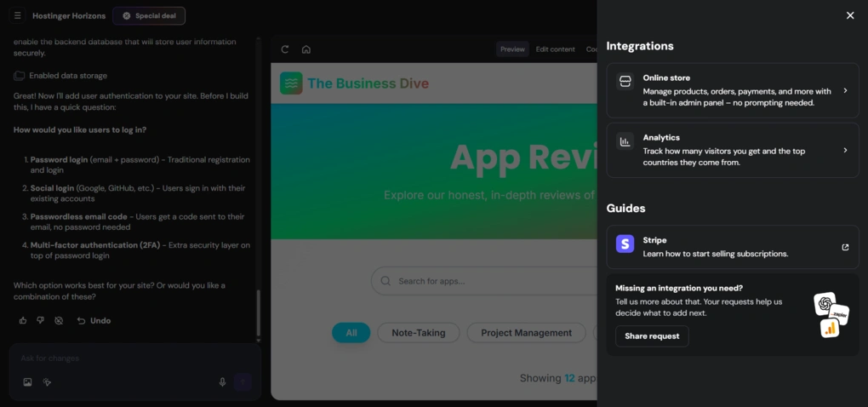
Task: Click the thumbs up feedback icon
Action: coord(23,321)
